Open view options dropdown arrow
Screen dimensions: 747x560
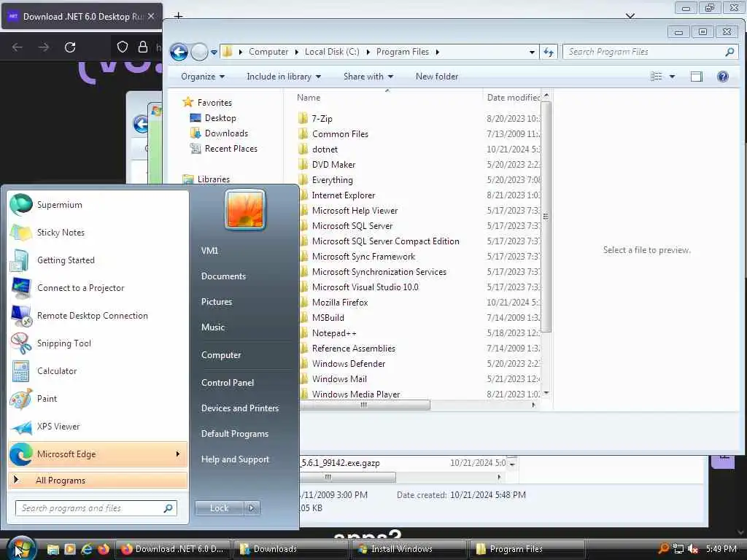coord(672,76)
